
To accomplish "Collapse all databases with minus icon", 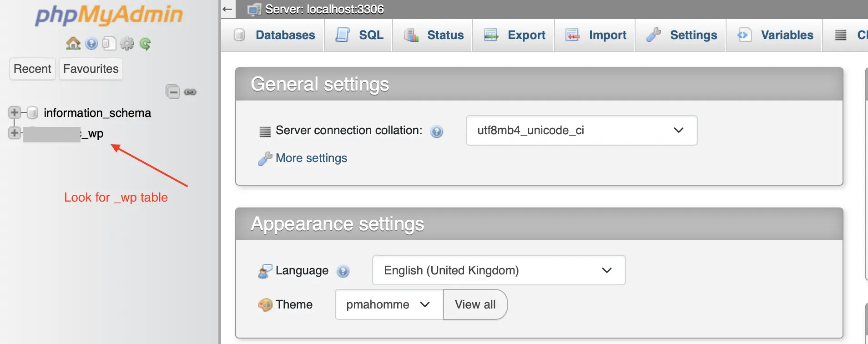I will (172, 91).
